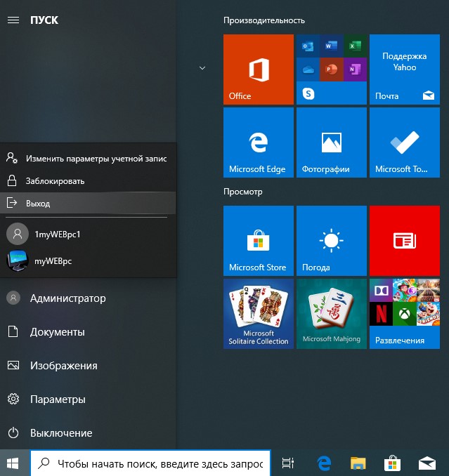
Task: Open the Администратор account menu
Action: pyautogui.click(x=88, y=298)
